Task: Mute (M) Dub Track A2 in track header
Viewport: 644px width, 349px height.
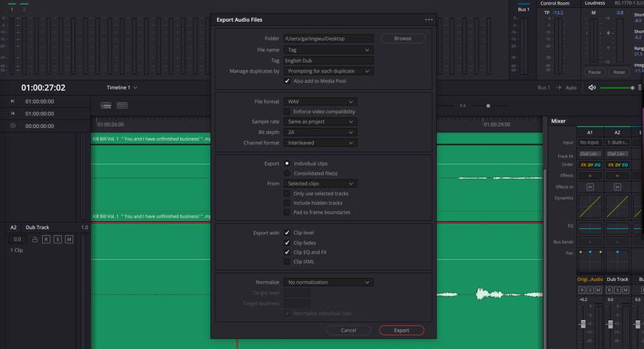Action: (69, 239)
